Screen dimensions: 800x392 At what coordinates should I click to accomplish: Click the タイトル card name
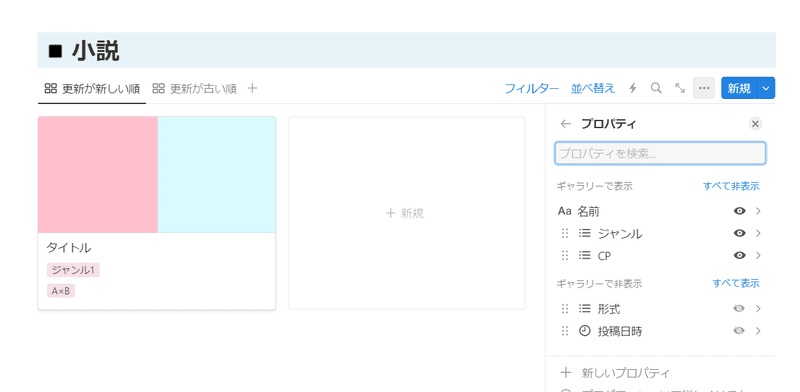(69, 248)
